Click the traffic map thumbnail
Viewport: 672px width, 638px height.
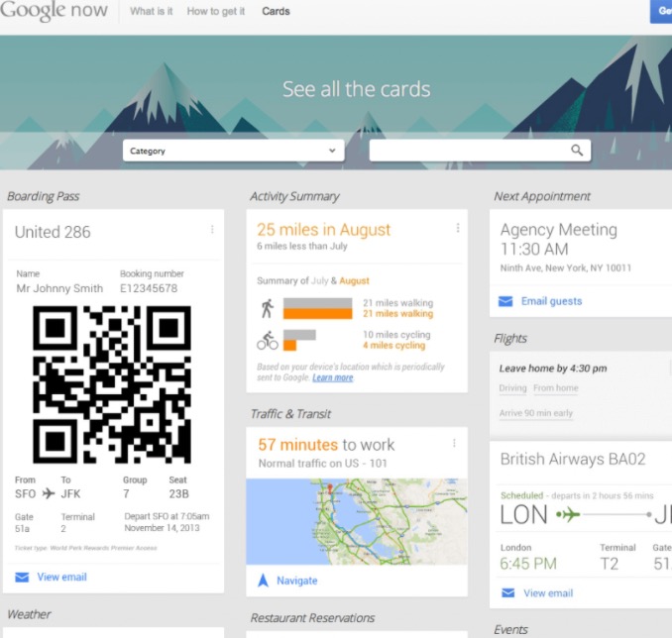(x=357, y=521)
